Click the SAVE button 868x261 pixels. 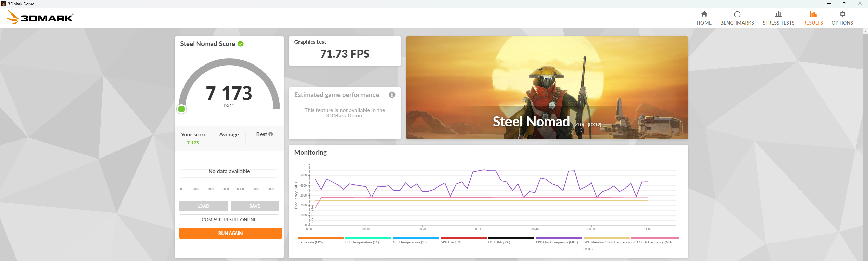255,206
